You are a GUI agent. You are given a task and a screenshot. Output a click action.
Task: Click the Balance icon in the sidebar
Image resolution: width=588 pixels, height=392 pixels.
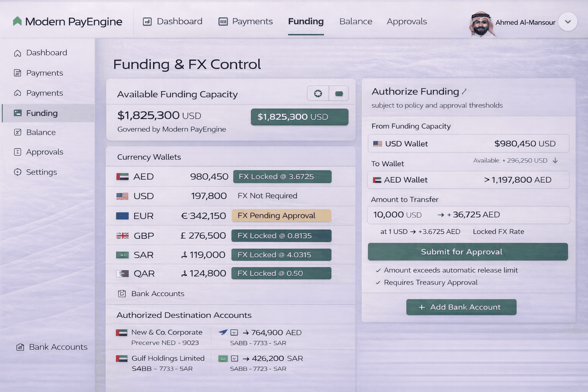[x=18, y=132]
